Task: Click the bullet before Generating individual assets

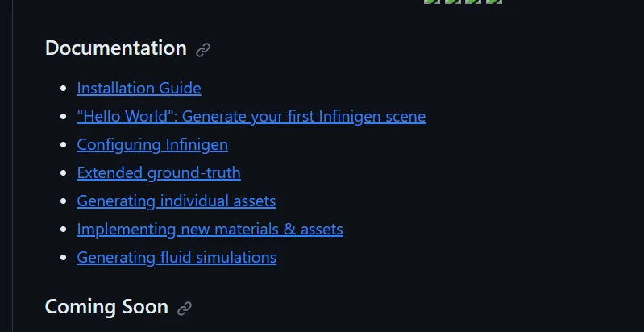Action: point(64,201)
